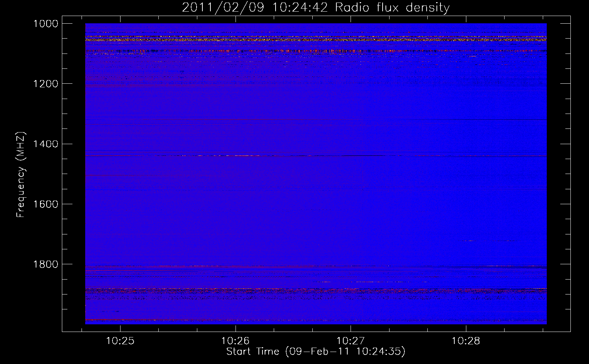The image size is (589, 364).
Task: Click the 'Start Time (09-Feb-11 10:24:35)' label
Action: click(x=316, y=352)
